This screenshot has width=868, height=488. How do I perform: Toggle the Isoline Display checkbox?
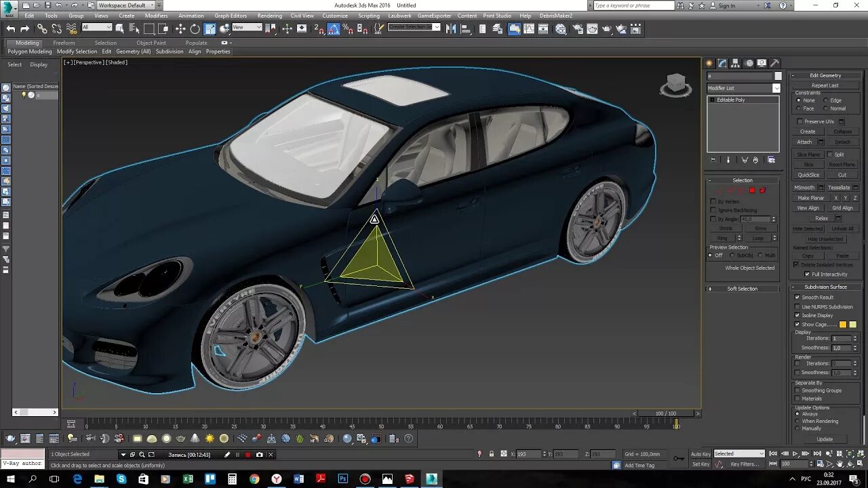pyautogui.click(x=797, y=315)
